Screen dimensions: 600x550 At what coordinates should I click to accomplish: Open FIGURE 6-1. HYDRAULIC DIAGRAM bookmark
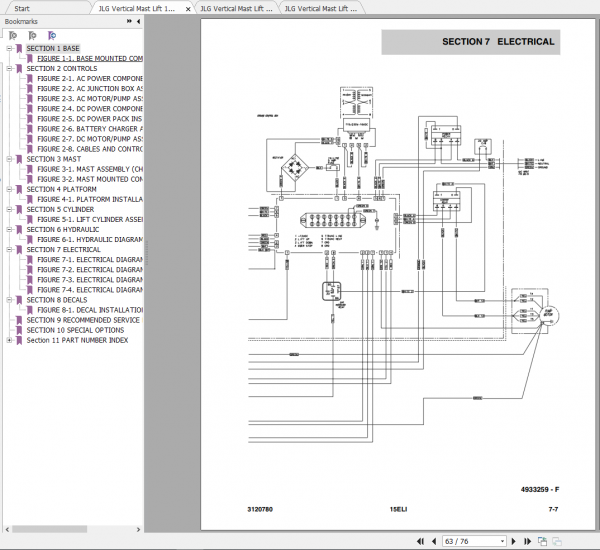click(90, 240)
